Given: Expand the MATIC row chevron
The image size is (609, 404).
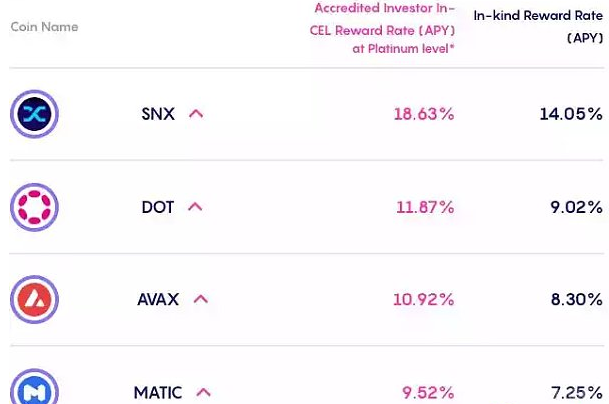Looking at the screenshot, I should 204,392.
